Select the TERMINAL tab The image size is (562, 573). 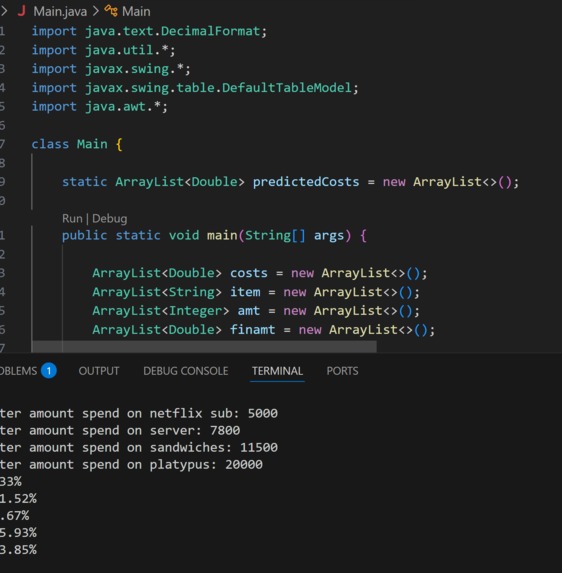click(x=277, y=371)
